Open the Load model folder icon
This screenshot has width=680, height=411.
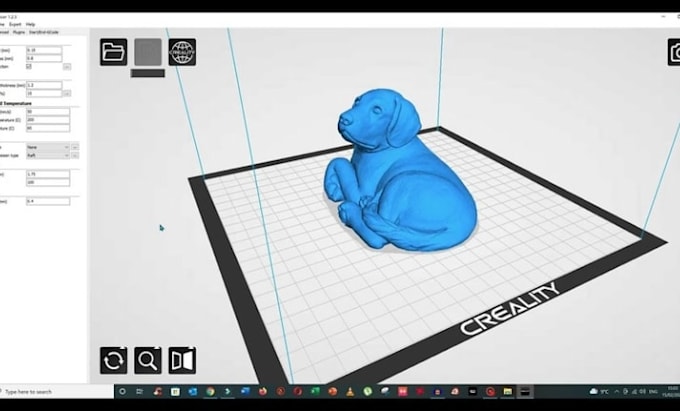114,52
